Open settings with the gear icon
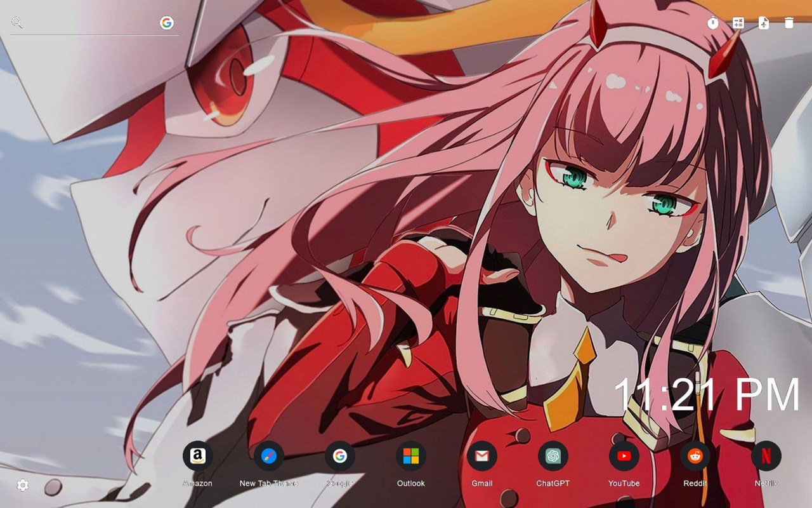This screenshot has height=508, width=812. click(x=23, y=485)
